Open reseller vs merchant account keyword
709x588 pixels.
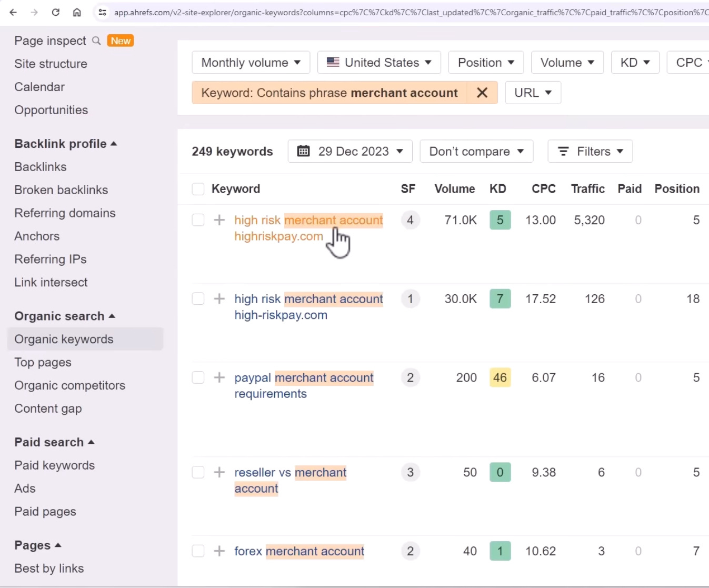[x=290, y=480]
